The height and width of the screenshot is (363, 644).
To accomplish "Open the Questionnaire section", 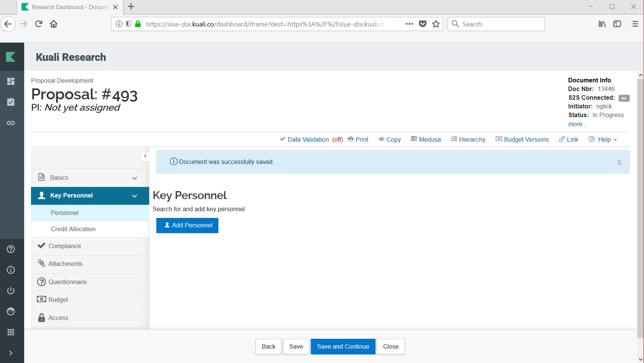I will coord(67,282).
